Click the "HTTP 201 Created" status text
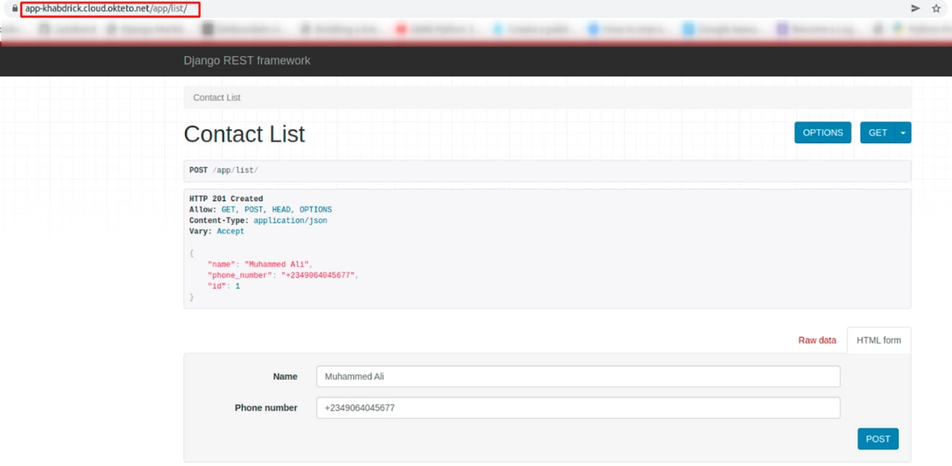Screen dimensions: 952x466 click(226, 198)
